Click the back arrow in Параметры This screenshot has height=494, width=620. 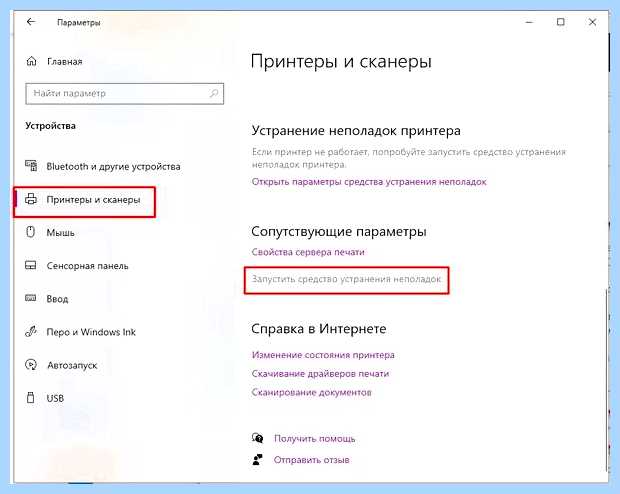pyautogui.click(x=31, y=22)
